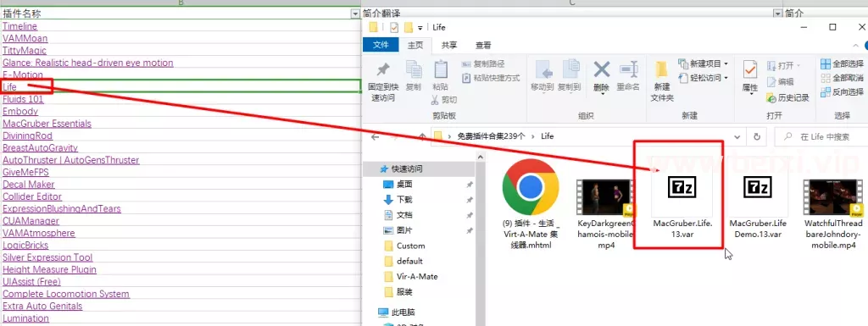The width and height of the screenshot is (868, 326).
Task: Click the 属性 properties icon
Action: coord(749,69)
